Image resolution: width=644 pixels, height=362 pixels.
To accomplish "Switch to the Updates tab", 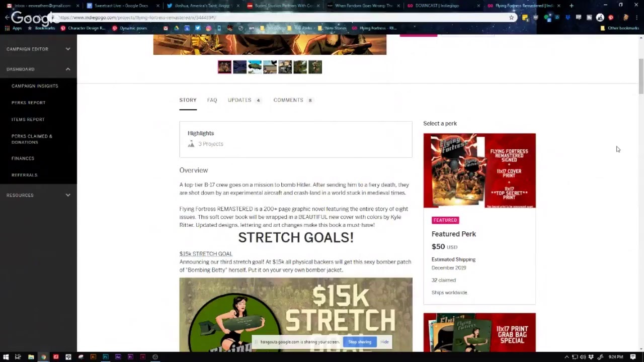I will click(x=239, y=100).
